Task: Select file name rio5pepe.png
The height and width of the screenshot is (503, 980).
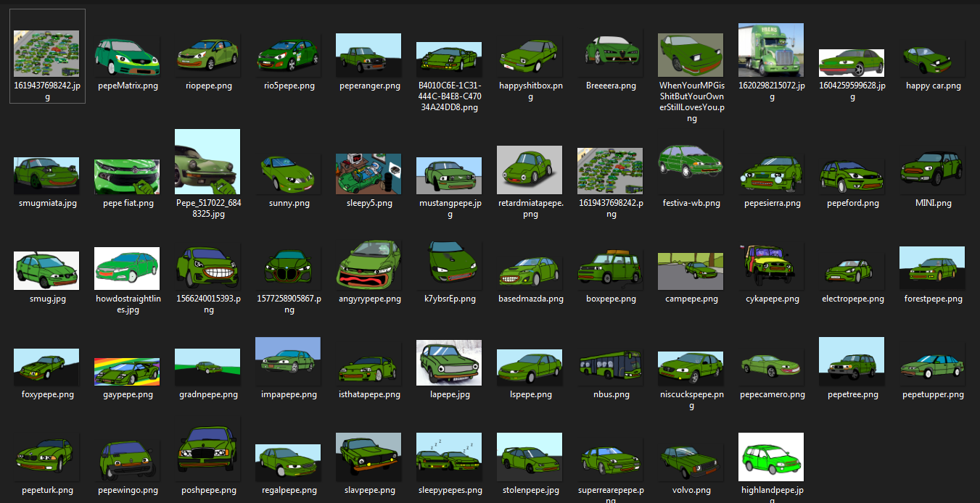Action: coord(288,86)
